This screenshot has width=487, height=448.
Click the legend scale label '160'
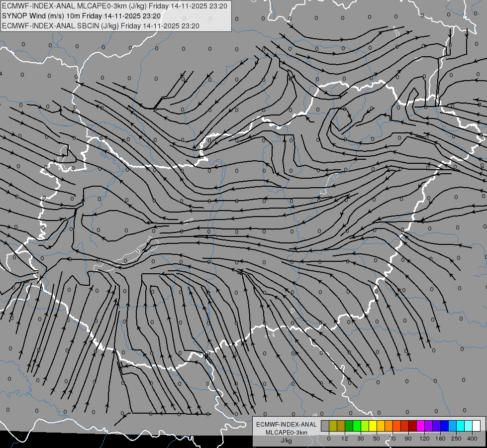pos(440,439)
